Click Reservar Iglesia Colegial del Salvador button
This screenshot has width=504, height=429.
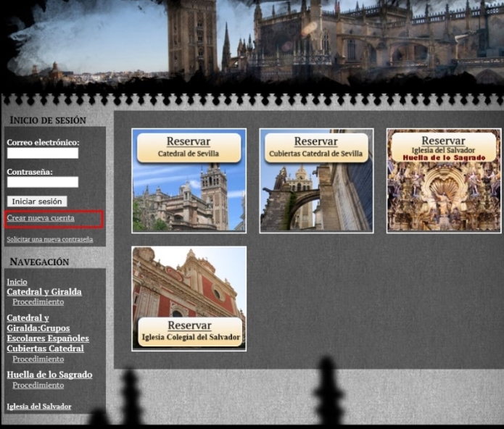190,332
